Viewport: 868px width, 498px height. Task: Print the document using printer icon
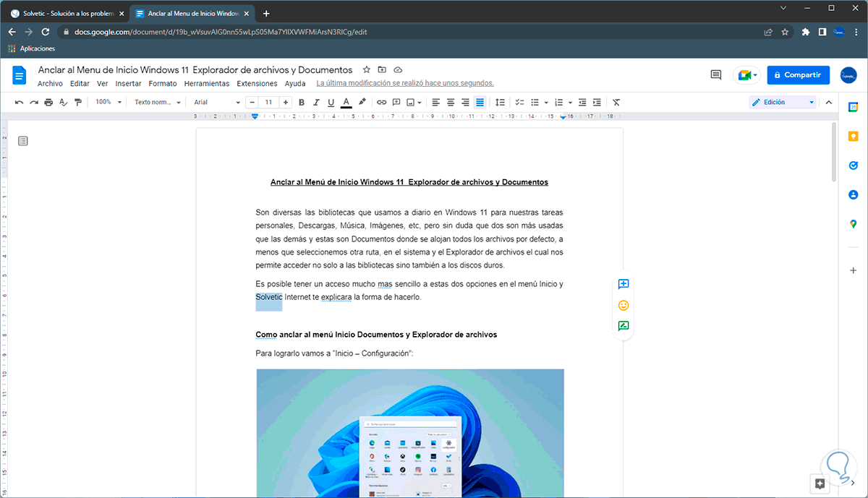(48, 103)
